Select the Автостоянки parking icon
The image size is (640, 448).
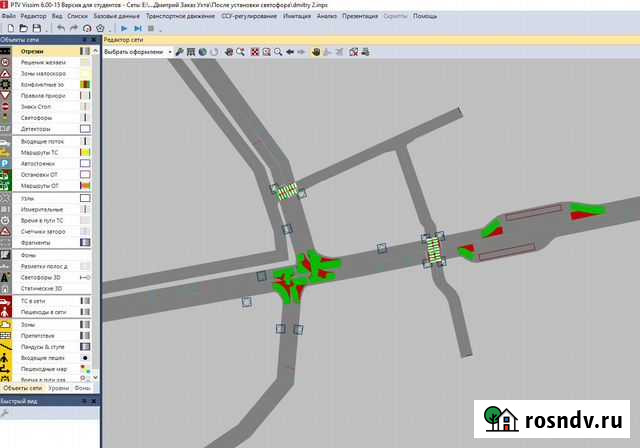point(6,162)
